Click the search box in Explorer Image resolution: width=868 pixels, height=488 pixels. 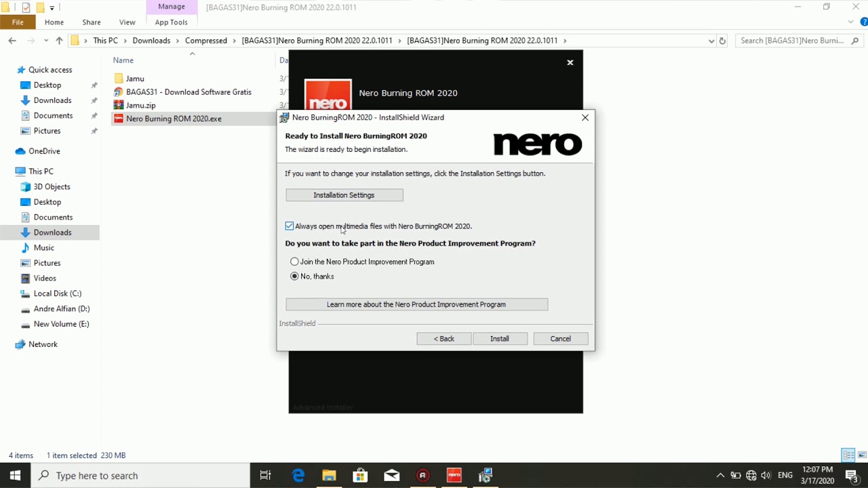pos(799,41)
